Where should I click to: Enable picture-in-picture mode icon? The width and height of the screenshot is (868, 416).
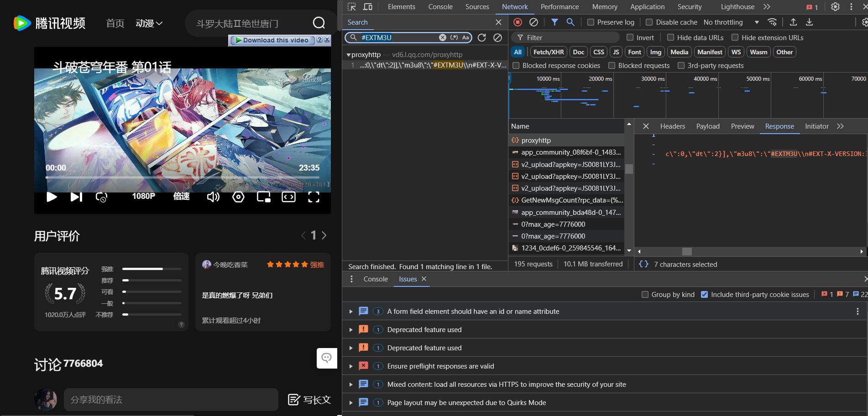(x=263, y=197)
